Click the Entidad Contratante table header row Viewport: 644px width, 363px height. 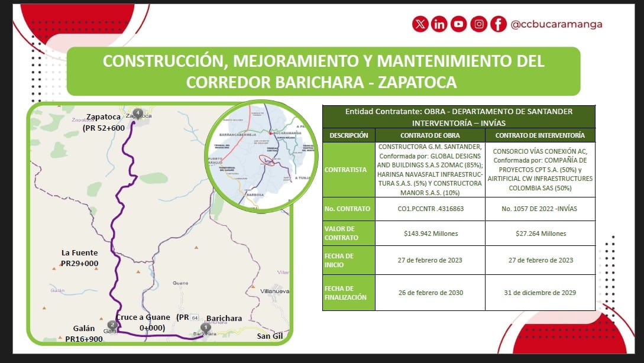click(x=458, y=116)
